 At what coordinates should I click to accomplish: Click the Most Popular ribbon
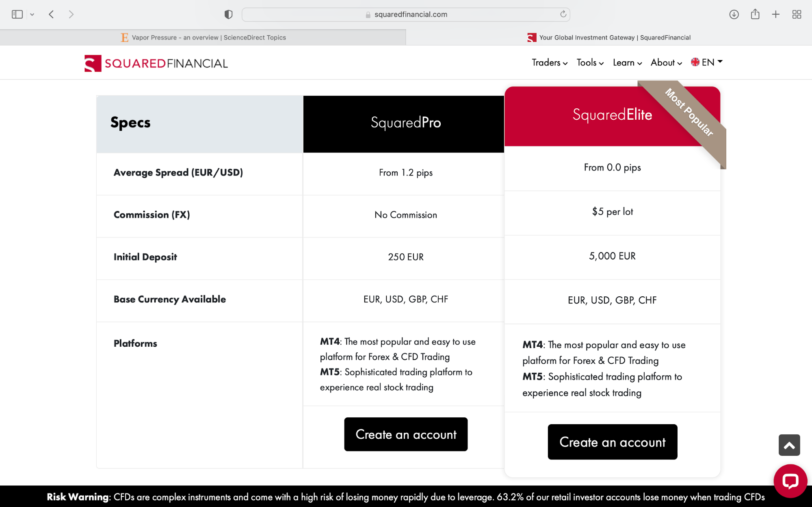689,112
